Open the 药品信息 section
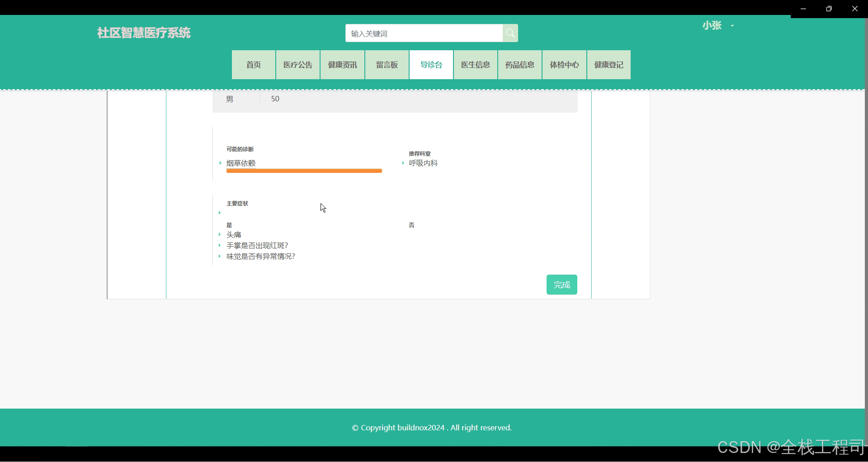The height and width of the screenshot is (462, 868). [519, 65]
